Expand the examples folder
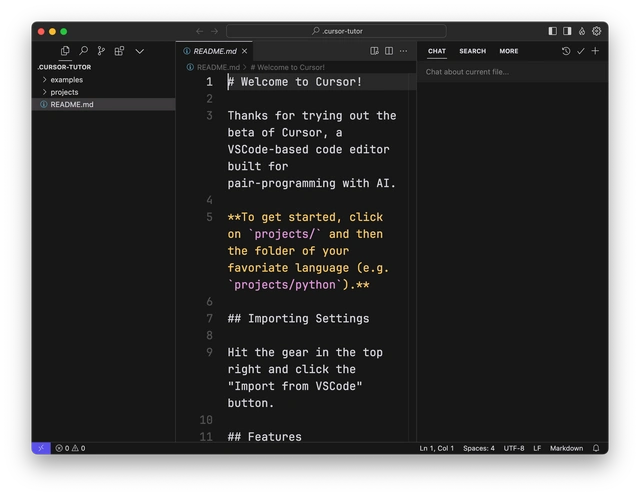Image resolution: width=640 pixels, height=496 pixels. click(66, 79)
